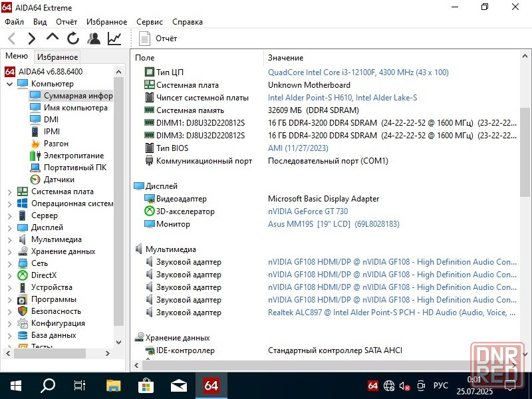The height and width of the screenshot is (399, 532).
Task: Open the Windows Start menu
Action: [x=15, y=386]
